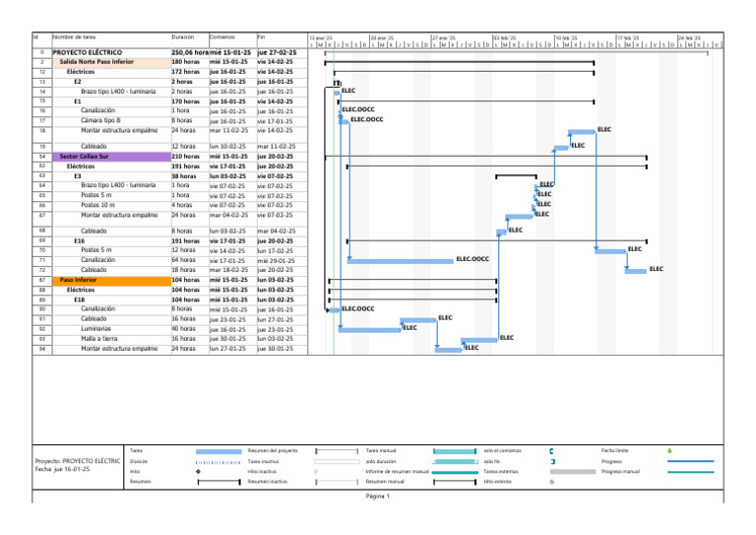
Task: Click the 'Comienzo' column header
Action: [222, 36]
